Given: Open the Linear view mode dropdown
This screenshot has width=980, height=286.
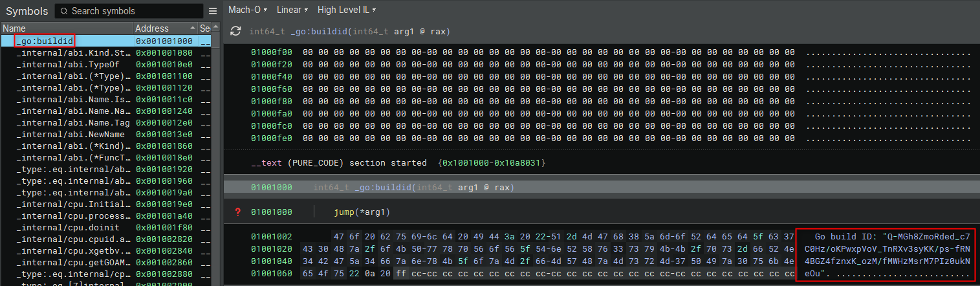Looking at the screenshot, I should [292, 10].
